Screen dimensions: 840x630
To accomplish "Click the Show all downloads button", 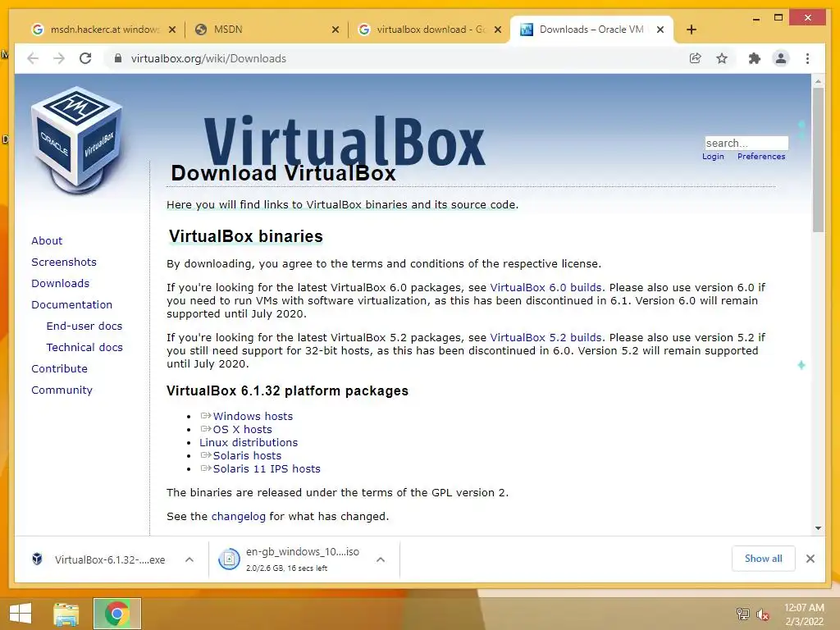I will click(764, 559).
